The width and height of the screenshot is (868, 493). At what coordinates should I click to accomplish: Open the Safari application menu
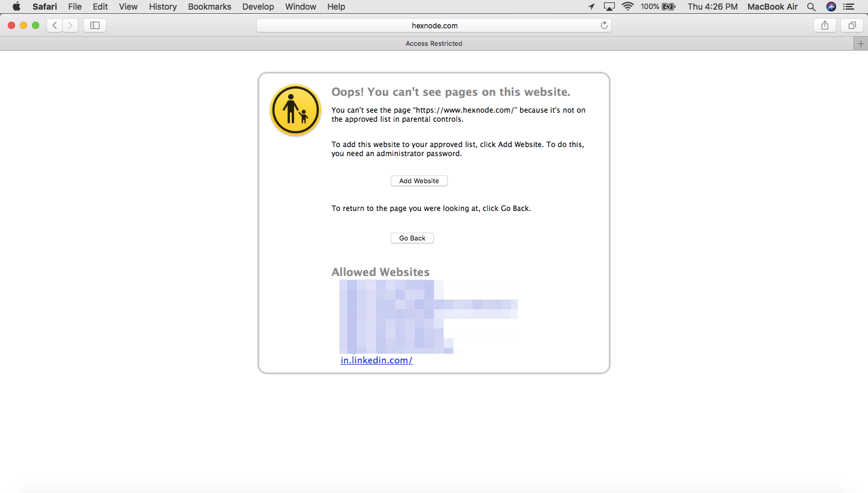pyautogui.click(x=45, y=7)
